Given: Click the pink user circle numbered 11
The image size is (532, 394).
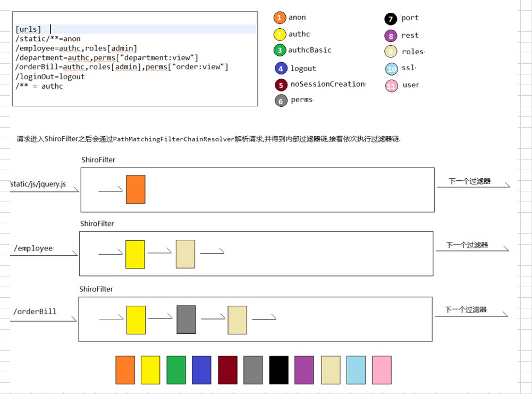Looking at the screenshot, I should pyautogui.click(x=392, y=86).
